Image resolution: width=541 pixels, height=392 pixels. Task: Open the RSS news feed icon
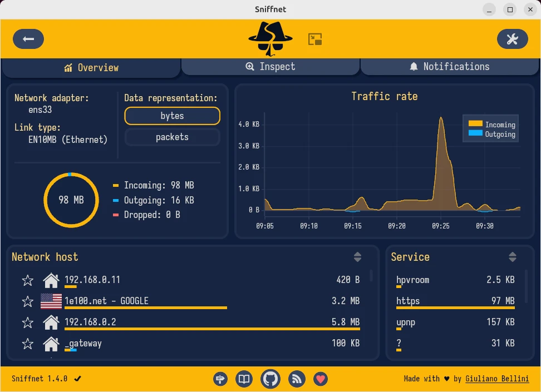[297, 379]
